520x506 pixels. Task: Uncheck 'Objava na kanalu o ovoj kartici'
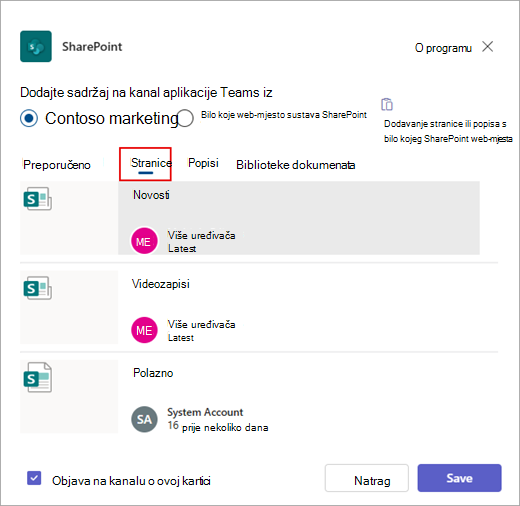(x=34, y=478)
